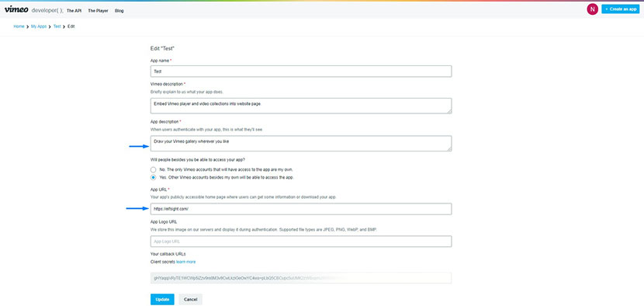Image resolution: width=644 pixels, height=306 pixels.
Task: Click the Cancel button
Action: click(x=191, y=300)
